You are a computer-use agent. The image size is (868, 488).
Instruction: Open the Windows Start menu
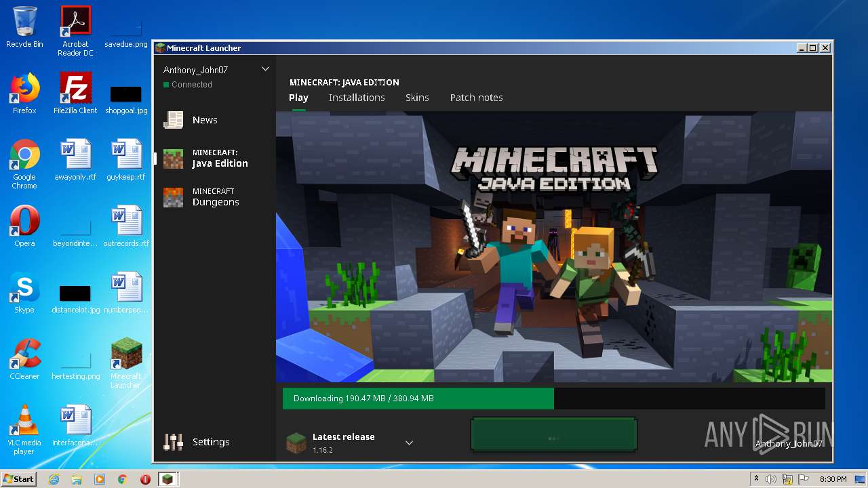[18, 479]
